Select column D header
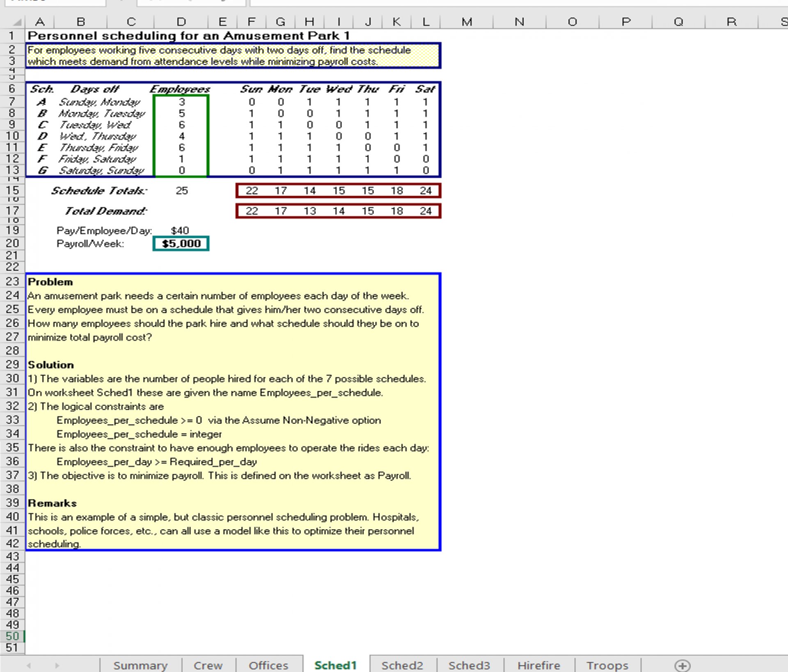 (181, 22)
